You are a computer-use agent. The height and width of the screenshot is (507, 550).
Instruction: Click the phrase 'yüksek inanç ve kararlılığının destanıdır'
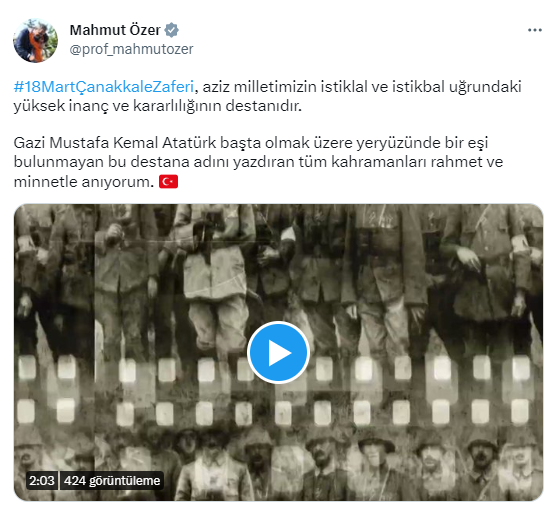coord(157,106)
